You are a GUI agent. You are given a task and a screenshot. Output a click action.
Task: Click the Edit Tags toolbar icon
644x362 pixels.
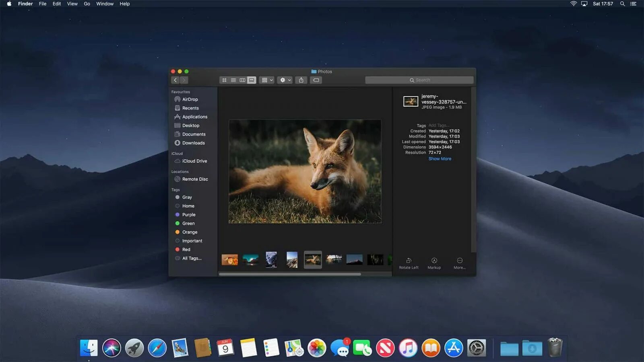[316, 80]
